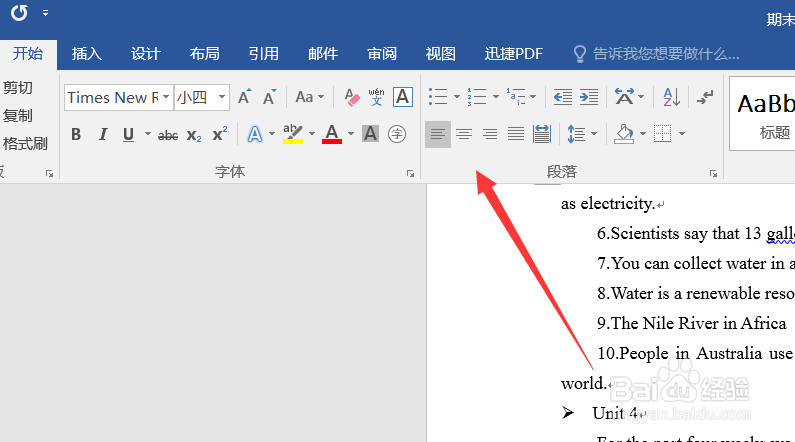Open the 布局 ribbon tab
Image resolution: width=795 pixels, height=442 pixels.
205,54
